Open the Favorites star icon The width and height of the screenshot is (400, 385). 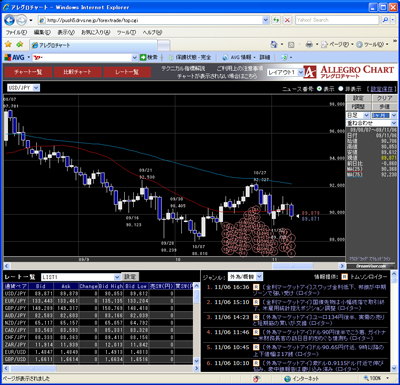8,44
